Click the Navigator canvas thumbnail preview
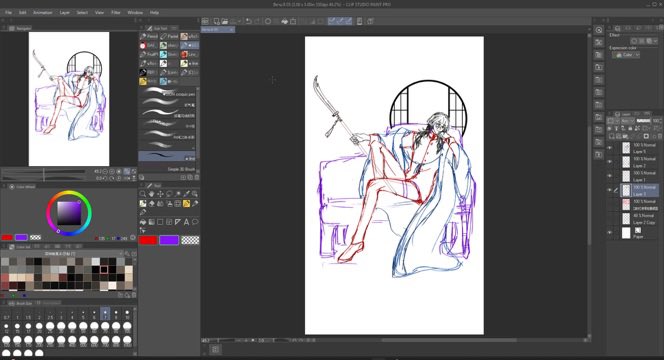The width and height of the screenshot is (664, 360). tap(69, 99)
